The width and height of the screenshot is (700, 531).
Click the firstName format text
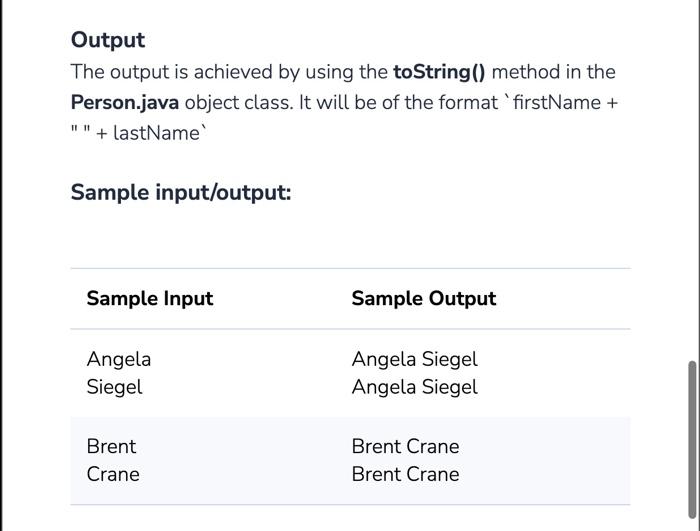click(x=557, y=103)
